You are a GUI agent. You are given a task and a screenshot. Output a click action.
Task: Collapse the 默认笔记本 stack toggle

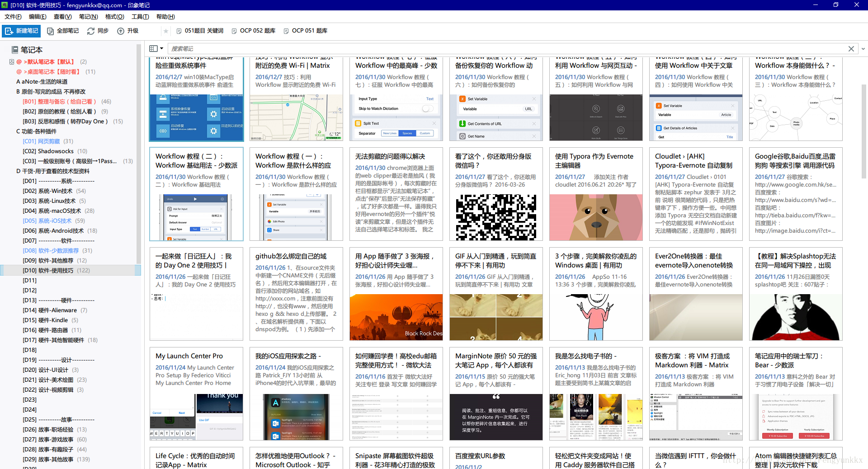[12, 62]
